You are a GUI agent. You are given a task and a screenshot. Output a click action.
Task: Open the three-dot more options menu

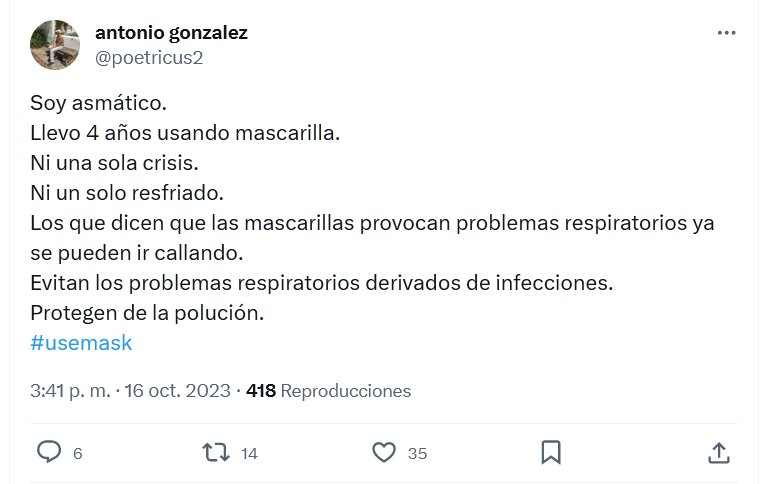coord(727,33)
